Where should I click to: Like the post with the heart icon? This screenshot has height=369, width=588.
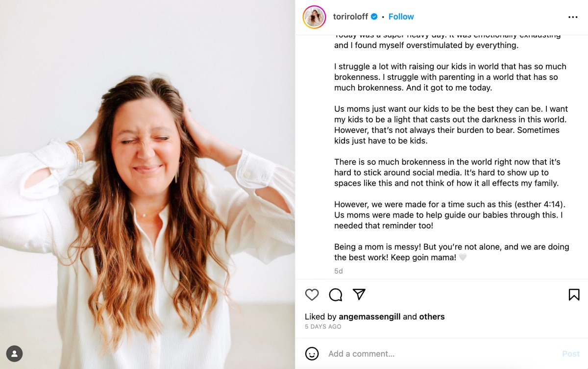pos(312,295)
